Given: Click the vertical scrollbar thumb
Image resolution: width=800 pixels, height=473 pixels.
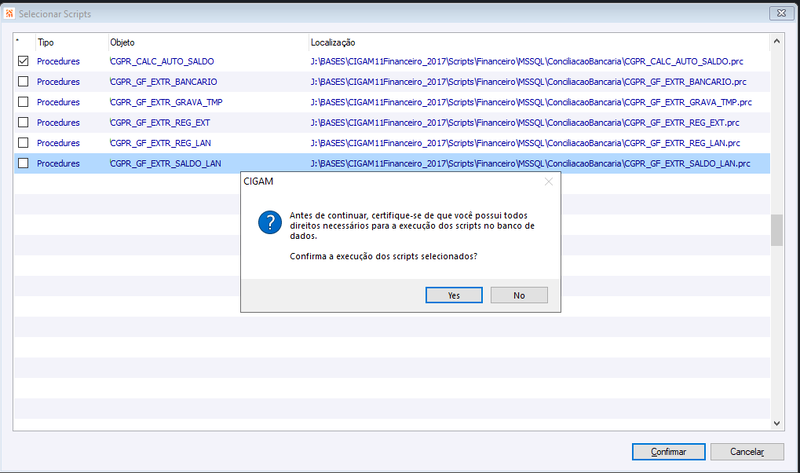Looking at the screenshot, I should 777,230.
